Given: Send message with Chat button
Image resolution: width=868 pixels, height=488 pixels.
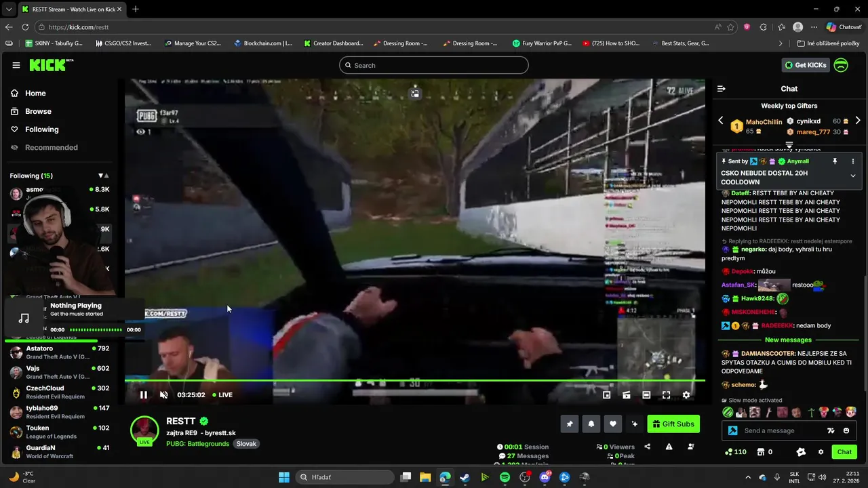Looking at the screenshot, I should pyautogui.click(x=844, y=452).
